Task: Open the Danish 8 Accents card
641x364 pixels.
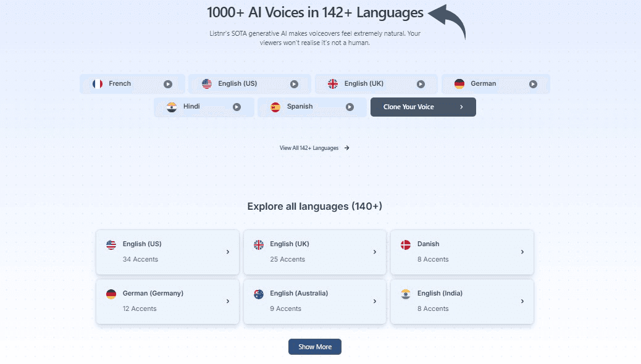Action: coord(462,252)
